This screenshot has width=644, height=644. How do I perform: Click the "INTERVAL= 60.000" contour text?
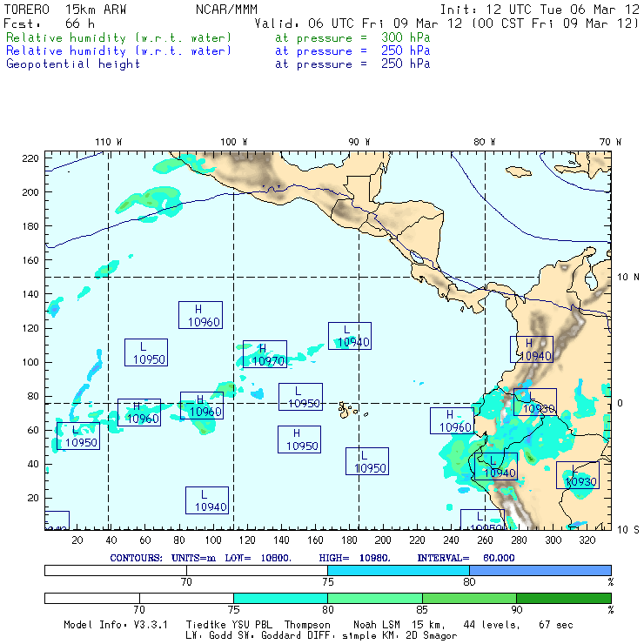[466, 558]
